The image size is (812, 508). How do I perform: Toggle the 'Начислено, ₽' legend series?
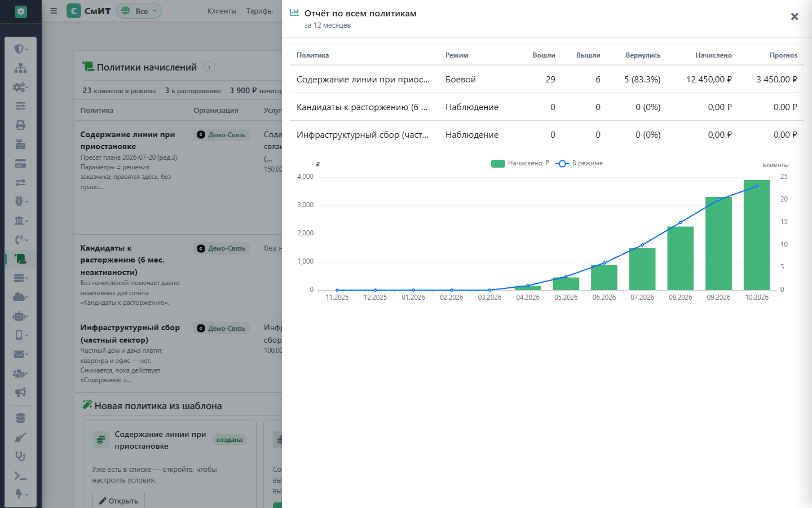pos(520,163)
